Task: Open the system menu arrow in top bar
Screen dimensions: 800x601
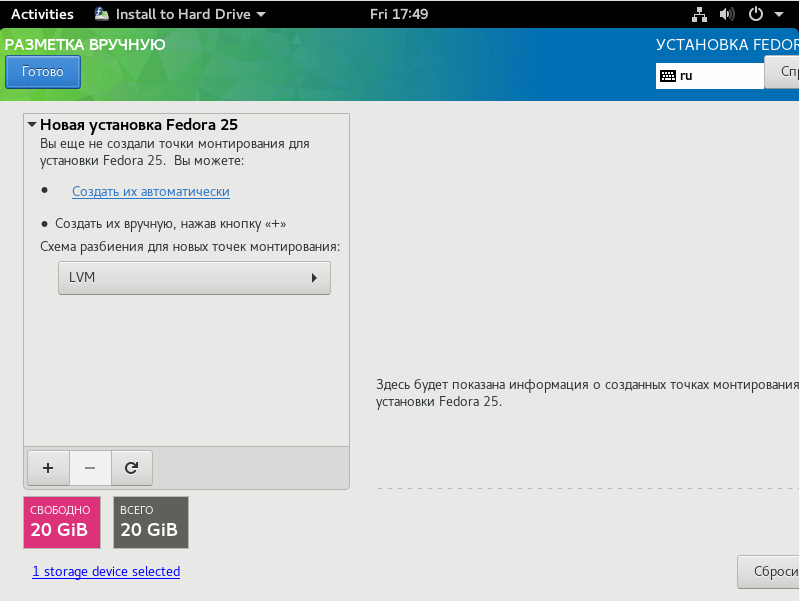Action: pos(779,14)
